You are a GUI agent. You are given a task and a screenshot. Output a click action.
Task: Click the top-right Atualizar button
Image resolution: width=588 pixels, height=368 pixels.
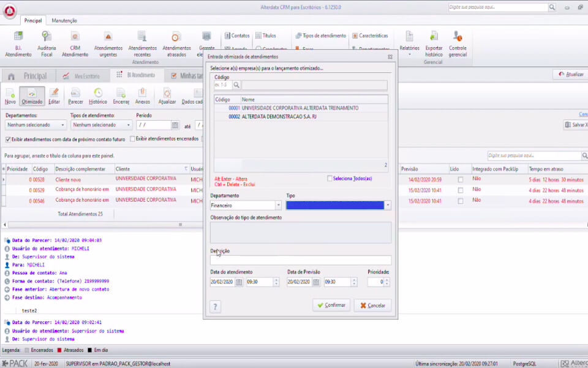pyautogui.click(x=570, y=74)
